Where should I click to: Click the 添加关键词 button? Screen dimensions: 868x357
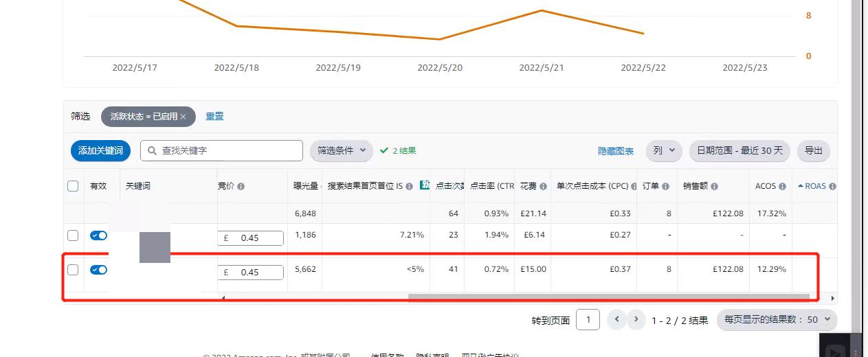tap(100, 150)
